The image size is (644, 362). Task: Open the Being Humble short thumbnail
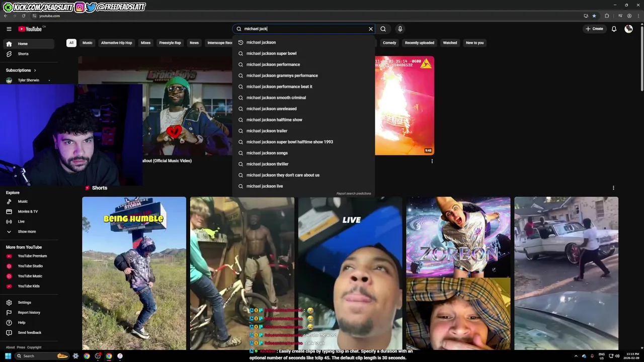(x=134, y=273)
